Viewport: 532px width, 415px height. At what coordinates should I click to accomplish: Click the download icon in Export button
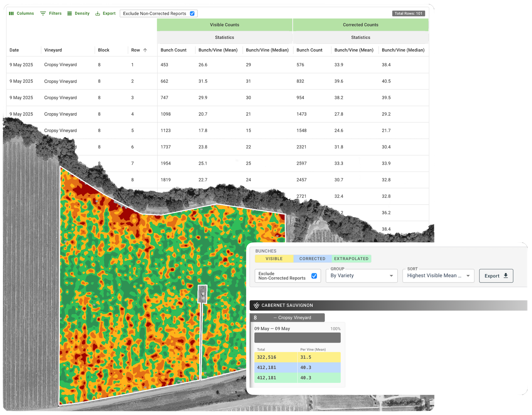pos(506,276)
